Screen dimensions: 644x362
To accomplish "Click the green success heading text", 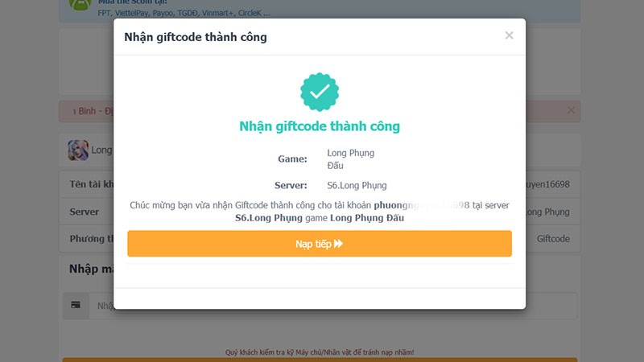I will point(320,126).
